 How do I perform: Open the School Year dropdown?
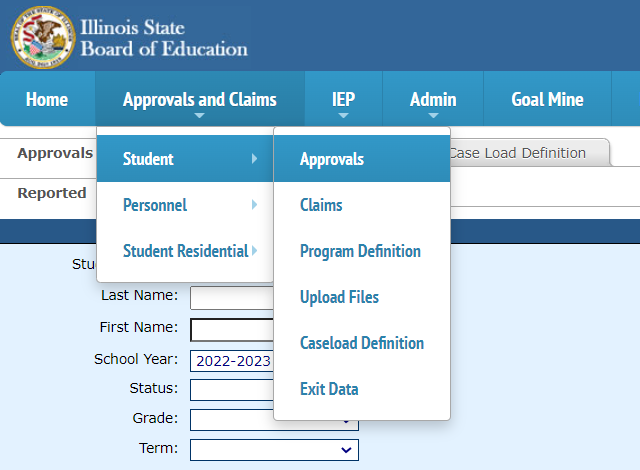click(232, 361)
